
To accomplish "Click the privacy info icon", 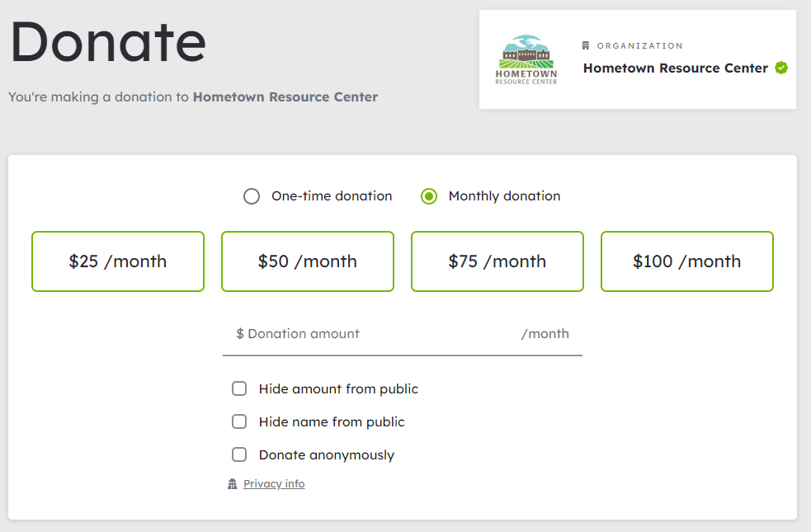I will (x=233, y=484).
